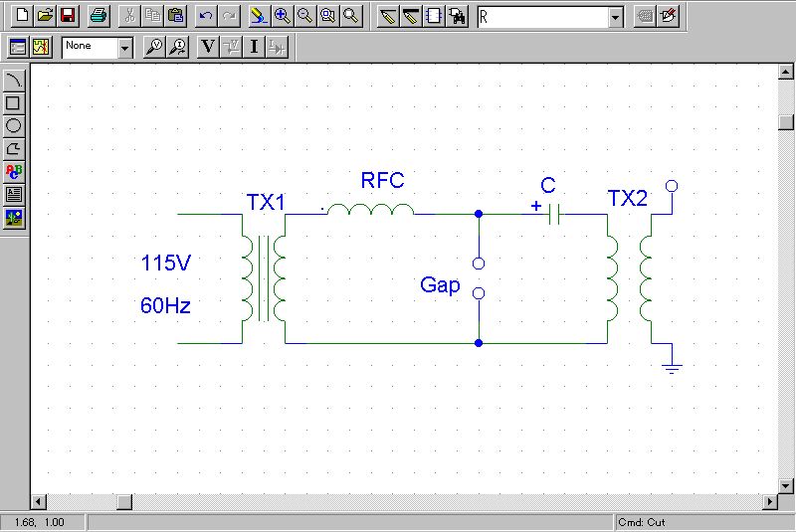Save the schematic with the floppy disk icon
Image resolution: width=796 pixels, height=532 pixels.
coord(68,16)
